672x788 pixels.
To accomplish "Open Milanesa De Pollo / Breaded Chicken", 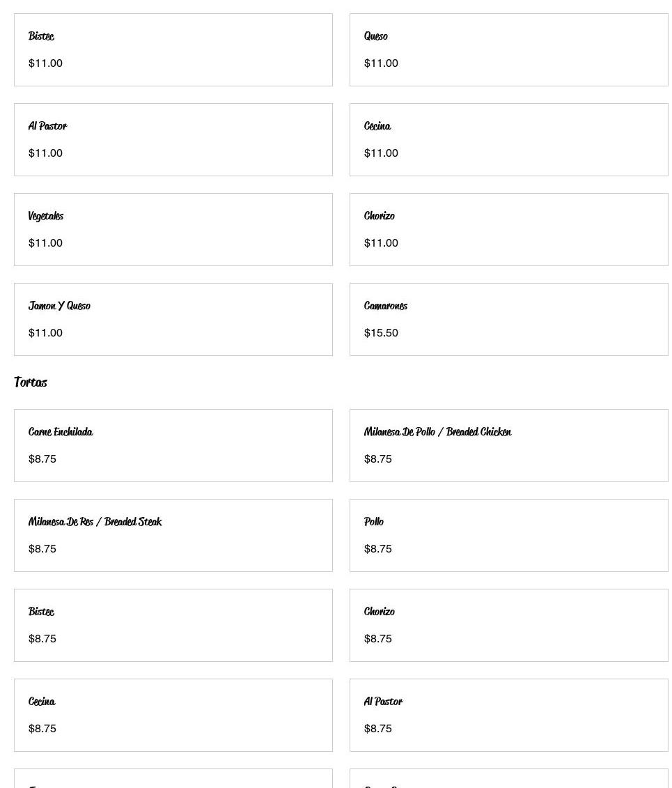I will [508, 445].
